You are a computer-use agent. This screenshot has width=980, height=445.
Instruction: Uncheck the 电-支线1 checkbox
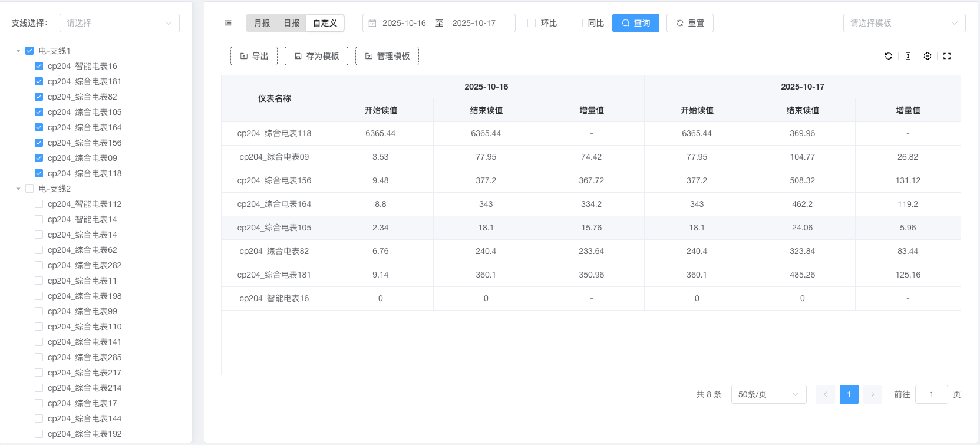[29, 51]
